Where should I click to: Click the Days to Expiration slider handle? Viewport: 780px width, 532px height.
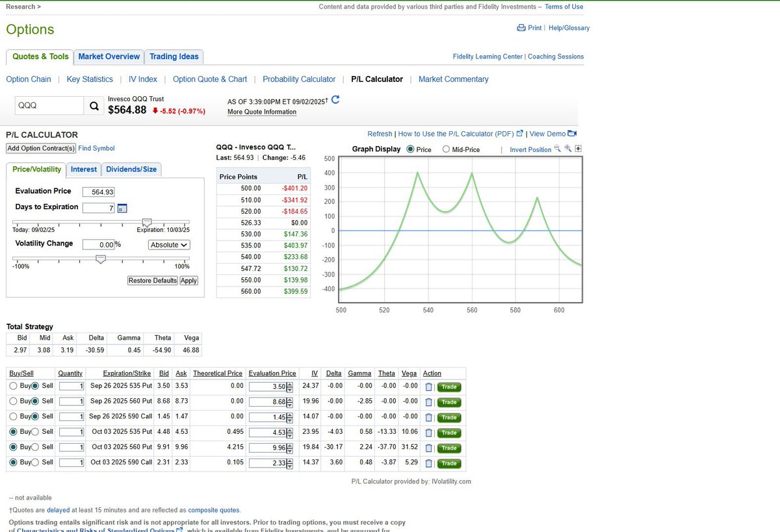(147, 223)
